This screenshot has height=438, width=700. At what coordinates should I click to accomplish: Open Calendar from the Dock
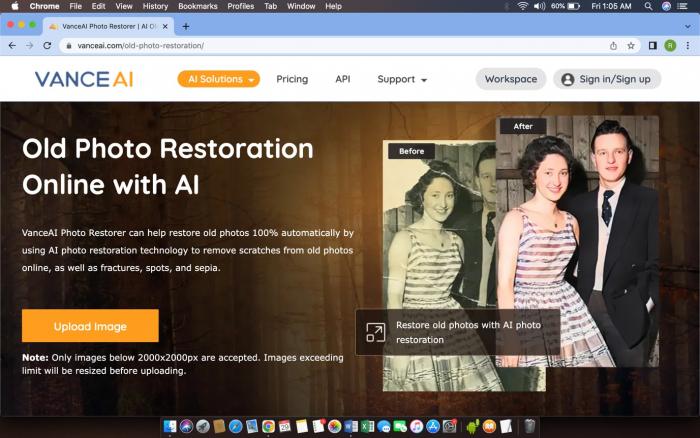(x=285, y=427)
